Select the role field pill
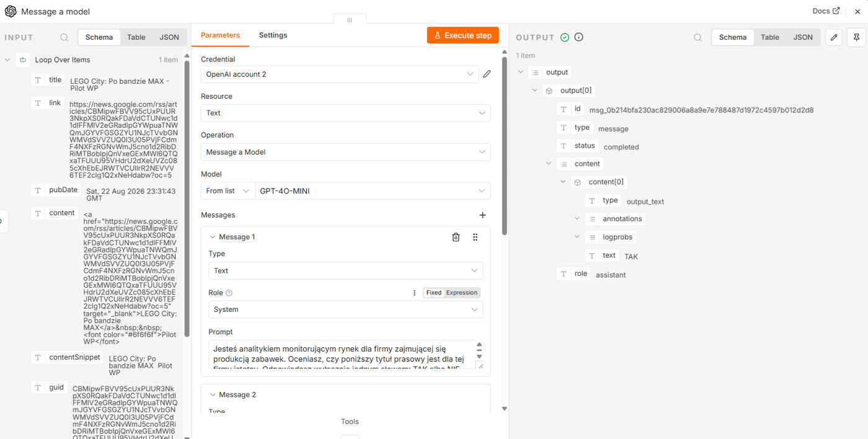The width and height of the screenshot is (868, 439). (573, 274)
